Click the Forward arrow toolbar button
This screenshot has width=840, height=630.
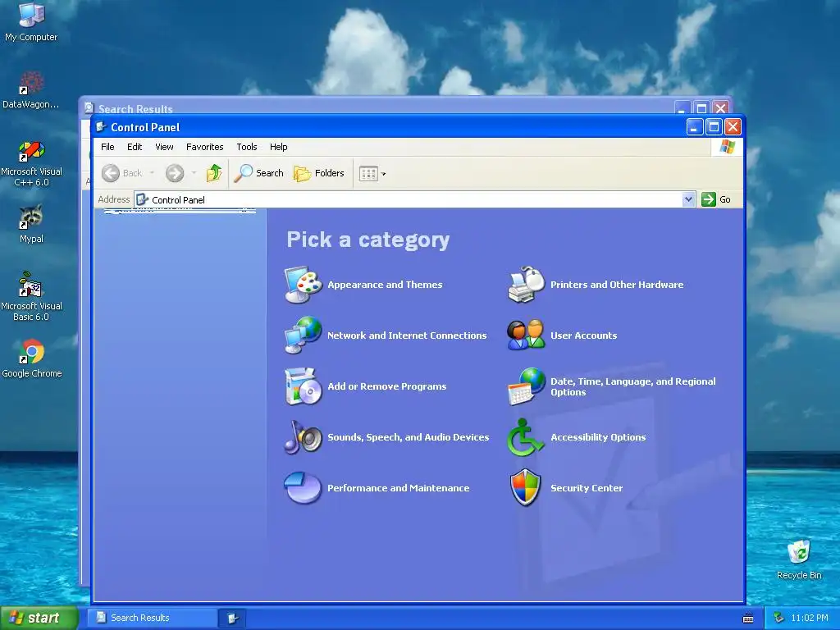175,173
